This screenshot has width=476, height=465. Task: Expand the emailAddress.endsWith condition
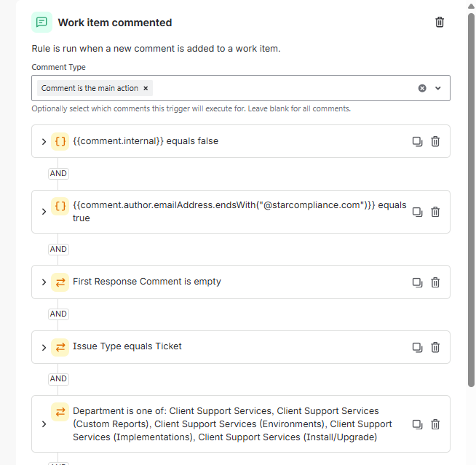[44, 212]
